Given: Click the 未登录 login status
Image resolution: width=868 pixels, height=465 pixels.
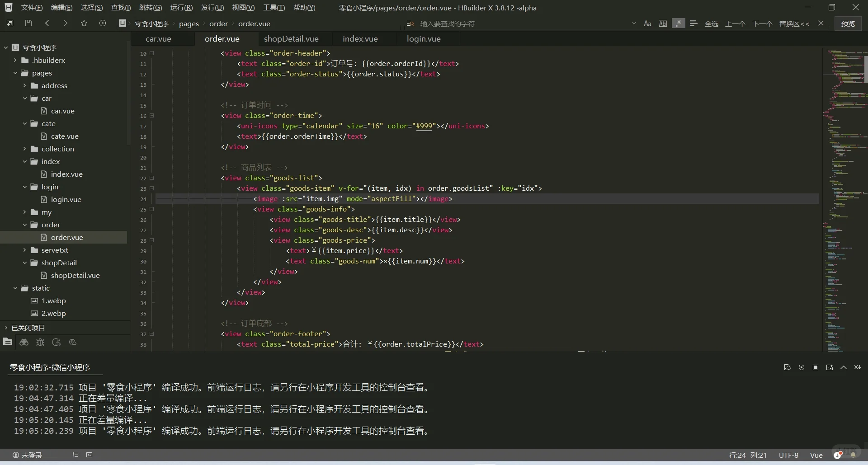Looking at the screenshot, I should tap(27, 455).
